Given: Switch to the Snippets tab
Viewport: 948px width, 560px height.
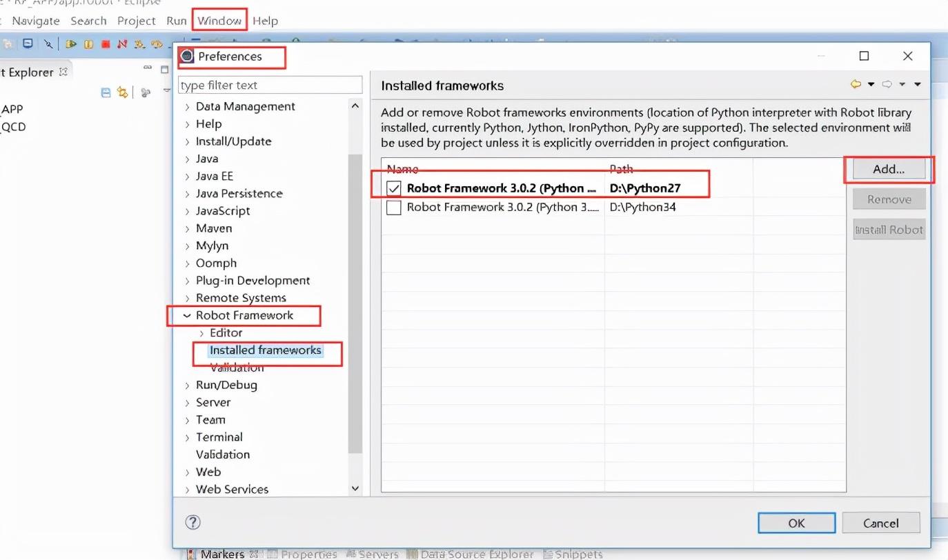Looking at the screenshot, I should pyautogui.click(x=573, y=554).
